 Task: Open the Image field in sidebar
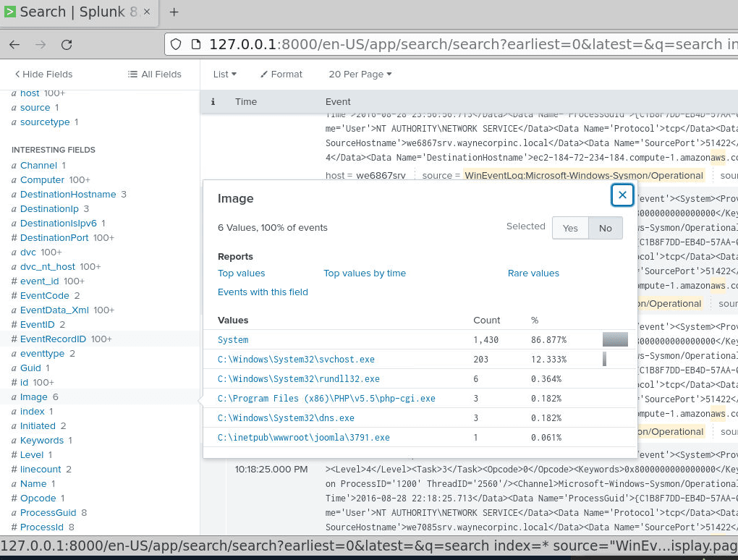[x=33, y=397]
